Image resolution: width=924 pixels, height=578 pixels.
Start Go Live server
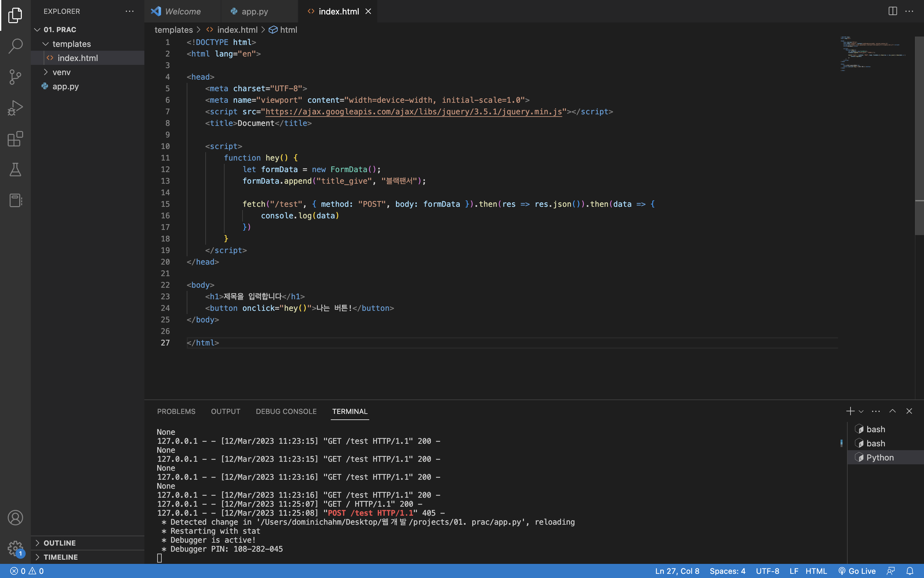click(x=857, y=571)
